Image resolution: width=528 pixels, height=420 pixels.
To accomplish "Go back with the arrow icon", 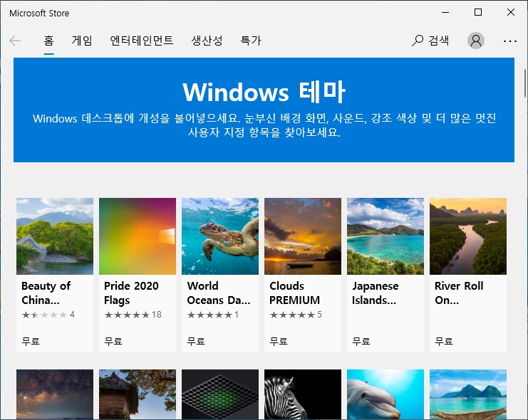I will tap(15, 41).
